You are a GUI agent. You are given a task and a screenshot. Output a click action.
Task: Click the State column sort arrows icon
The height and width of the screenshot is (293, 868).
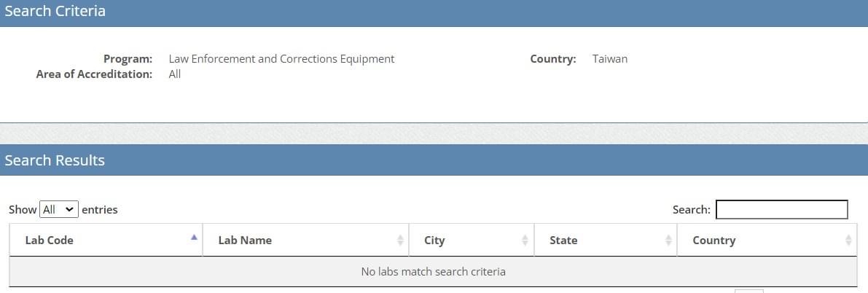668,240
